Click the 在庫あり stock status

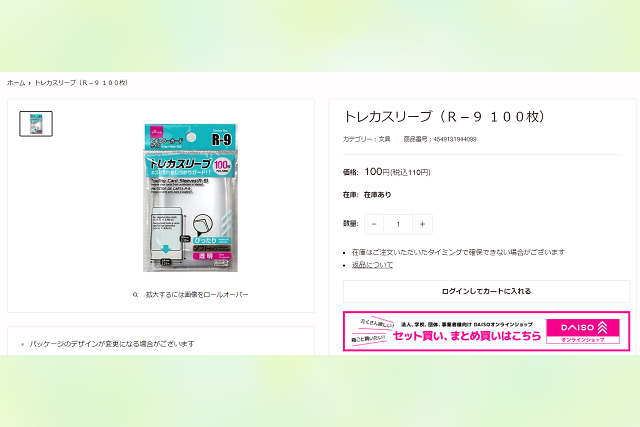[x=378, y=195]
